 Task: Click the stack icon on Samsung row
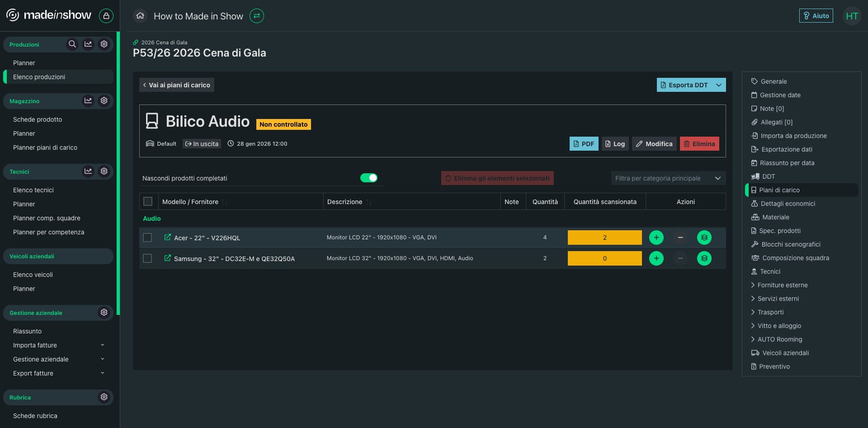point(704,258)
